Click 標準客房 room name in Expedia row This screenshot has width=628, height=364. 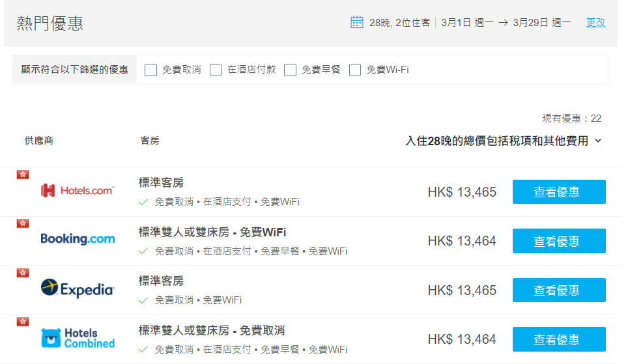pos(161,281)
